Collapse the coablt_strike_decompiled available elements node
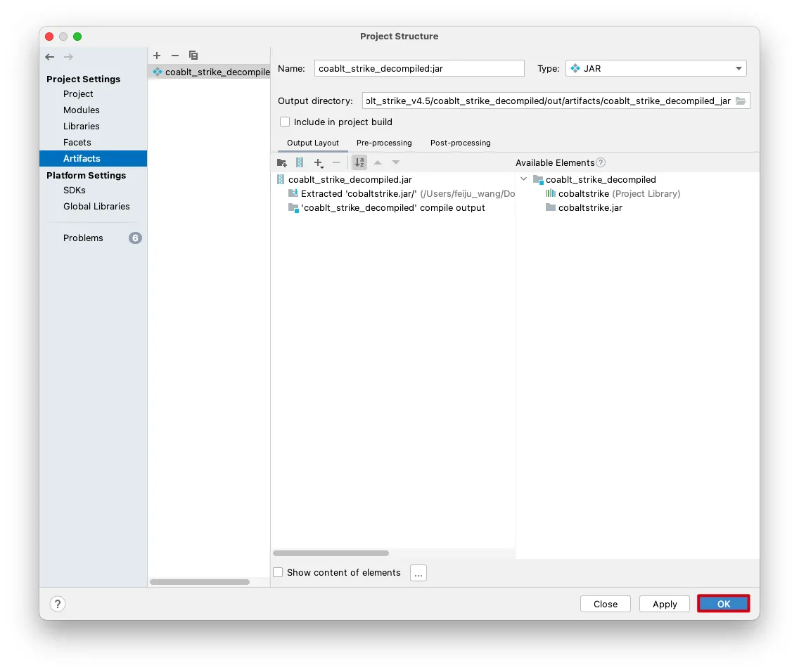This screenshot has height=672, width=799. 523,179
